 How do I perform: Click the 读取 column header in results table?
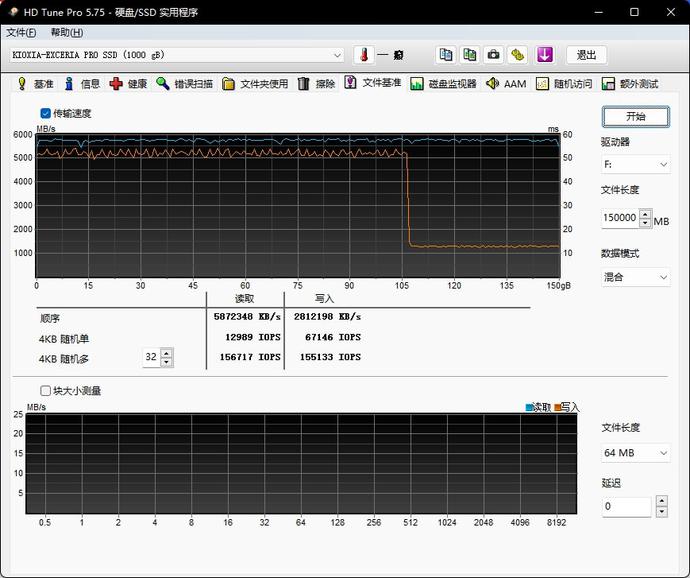tap(245, 299)
